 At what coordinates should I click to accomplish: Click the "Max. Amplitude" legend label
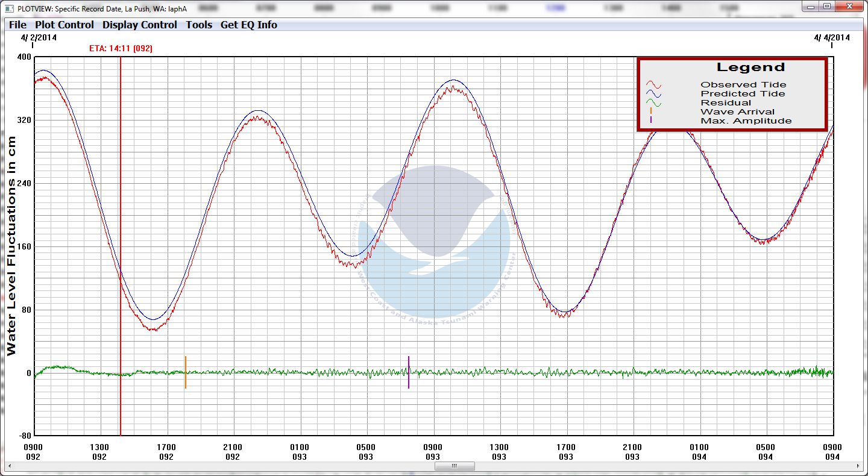[746, 121]
